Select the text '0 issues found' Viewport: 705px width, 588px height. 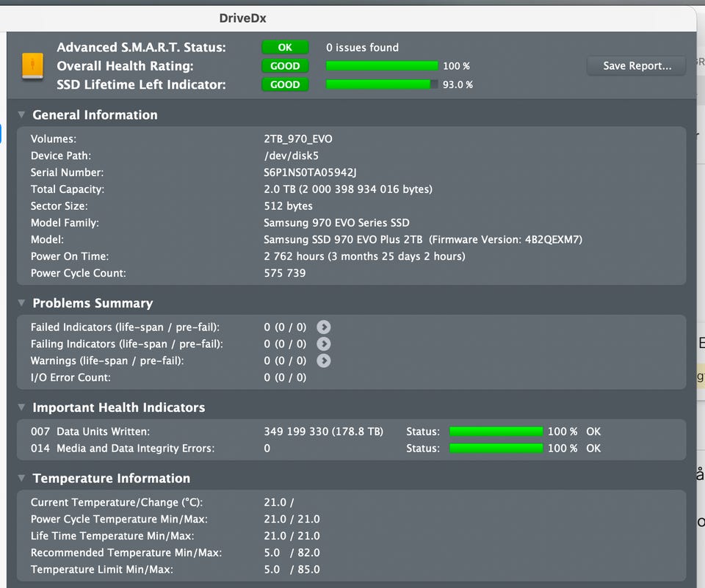pyautogui.click(x=362, y=47)
